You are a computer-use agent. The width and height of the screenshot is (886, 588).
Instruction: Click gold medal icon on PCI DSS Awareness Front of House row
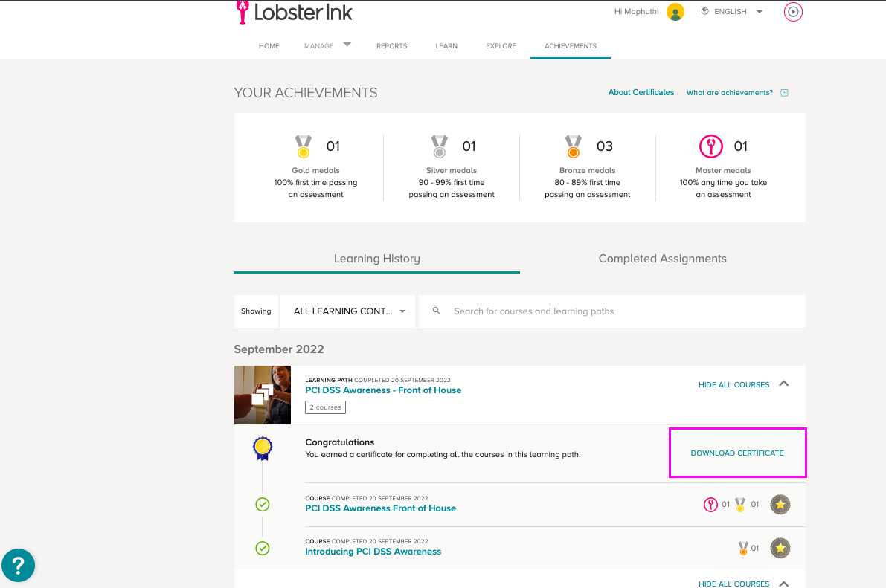point(740,505)
